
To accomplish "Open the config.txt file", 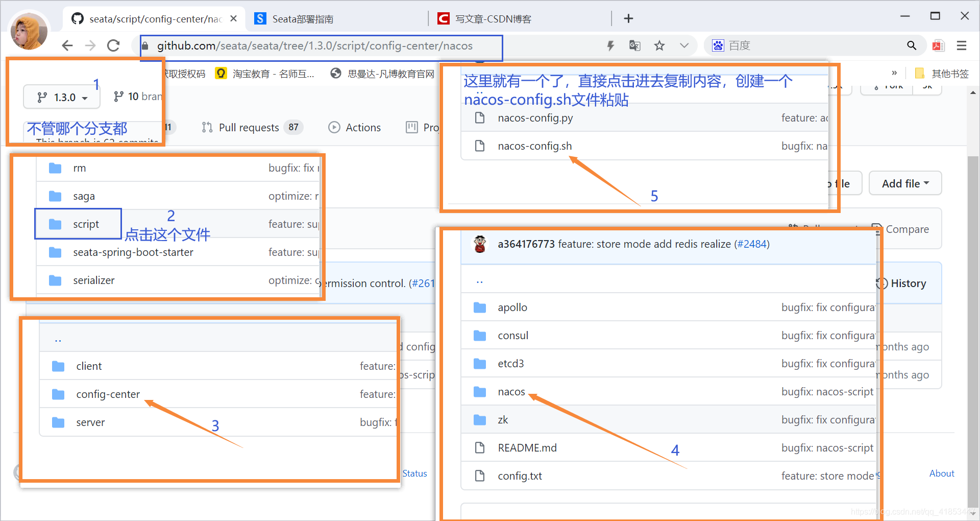I will coord(520,476).
